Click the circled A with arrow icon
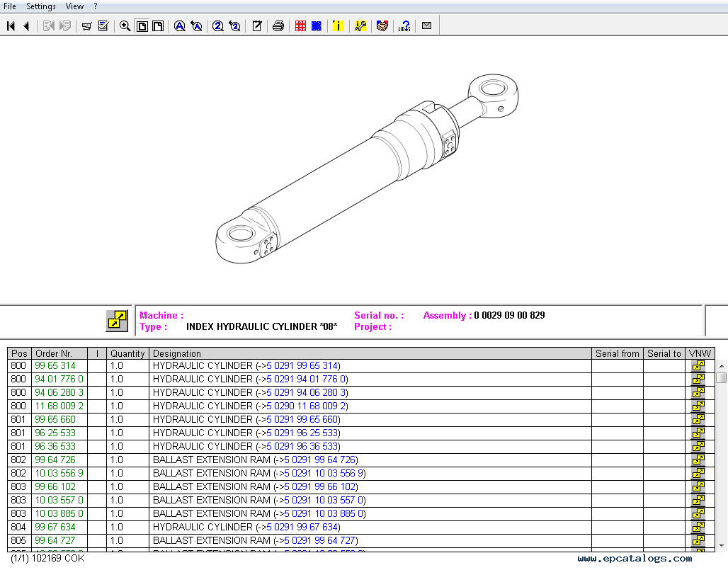 pos(196,26)
